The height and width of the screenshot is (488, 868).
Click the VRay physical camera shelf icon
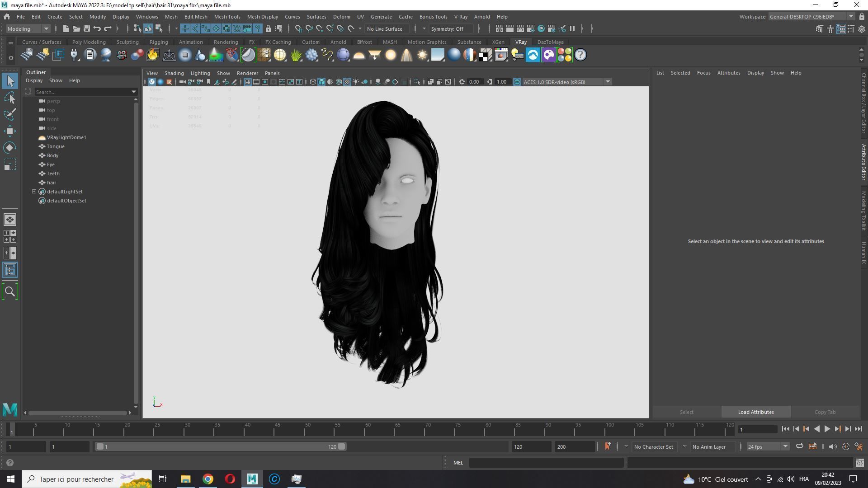[x=121, y=55]
